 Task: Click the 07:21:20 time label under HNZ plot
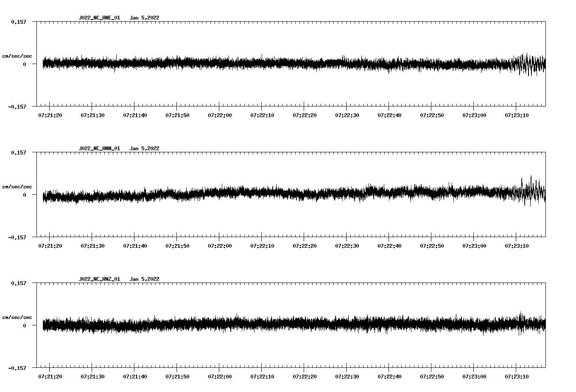point(50,376)
